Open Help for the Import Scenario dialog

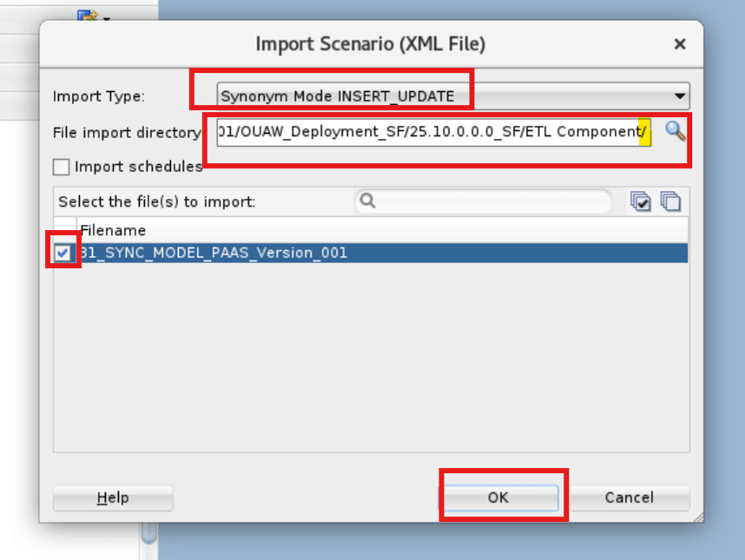point(112,497)
